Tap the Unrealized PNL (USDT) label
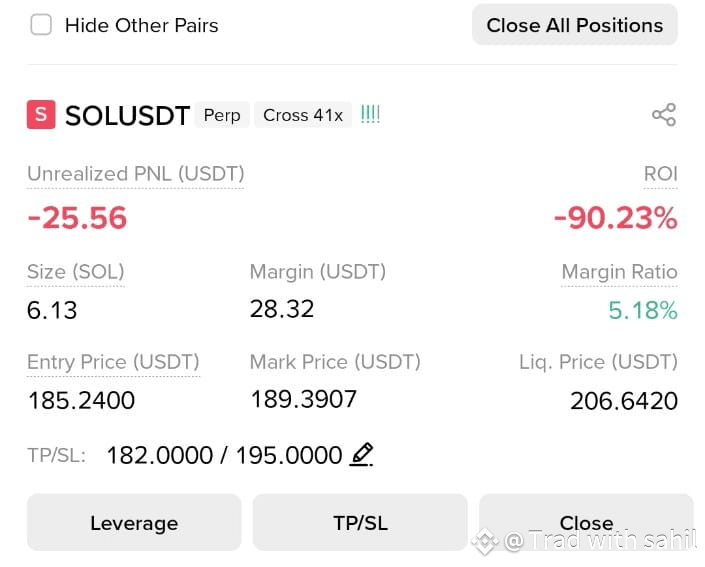The image size is (705, 567). [x=136, y=174]
